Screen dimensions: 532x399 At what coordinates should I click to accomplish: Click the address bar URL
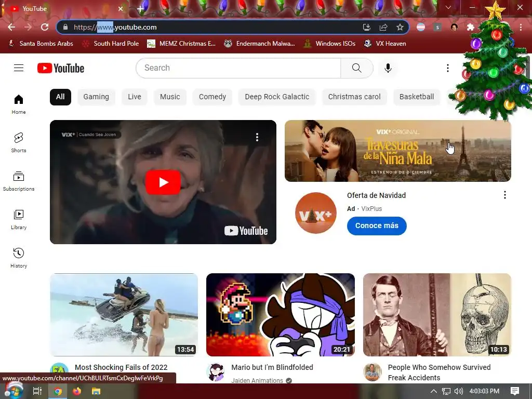click(115, 27)
